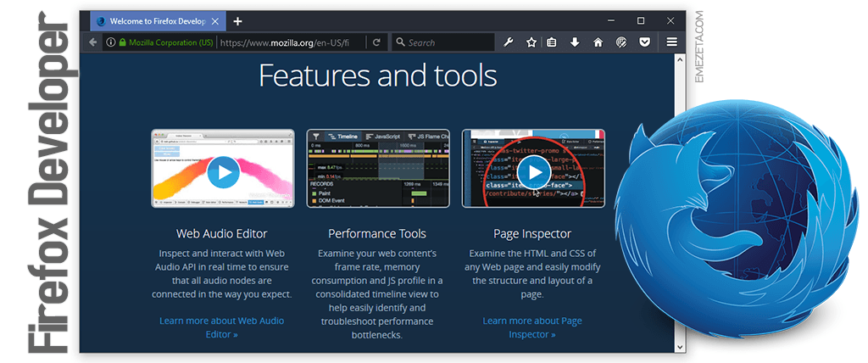Viewport: 868px width, 363px height.
Task: Click Mozilla Corporation (US) identity label
Action: coord(171,42)
